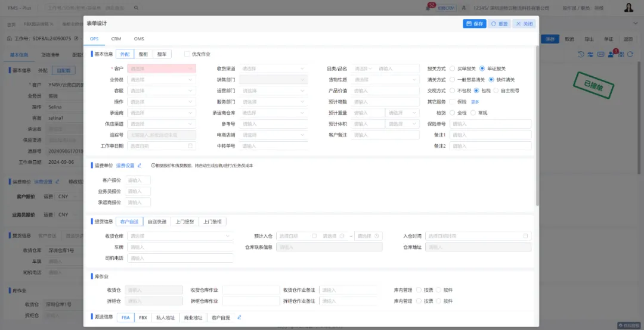Select 常规 radio option
Viewport: 644px width, 330px height.
pos(473,113)
